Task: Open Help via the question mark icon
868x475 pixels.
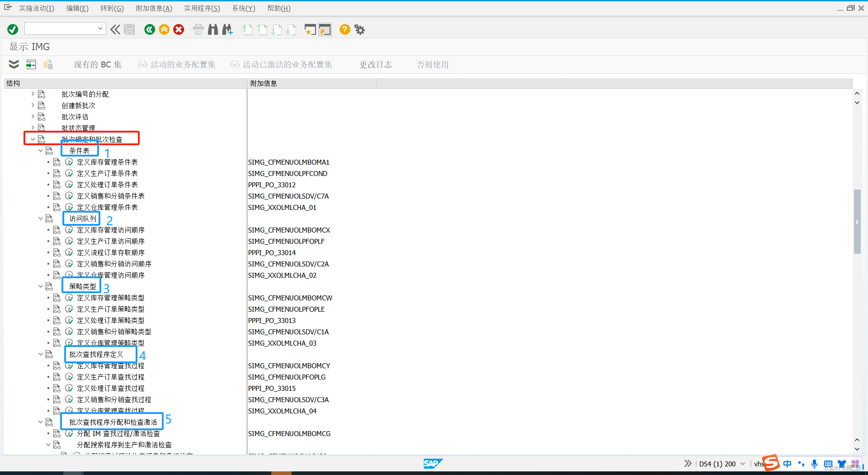Action: point(345,29)
